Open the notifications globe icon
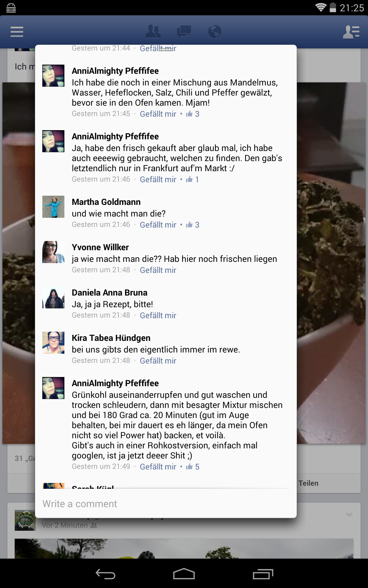This screenshot has height=588, width=368. click(x=215, y=32)
